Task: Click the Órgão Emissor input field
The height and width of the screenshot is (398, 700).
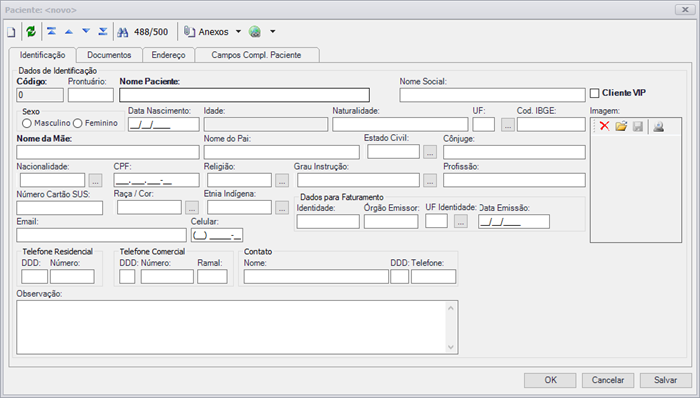Action: click(x=391, y=222)
